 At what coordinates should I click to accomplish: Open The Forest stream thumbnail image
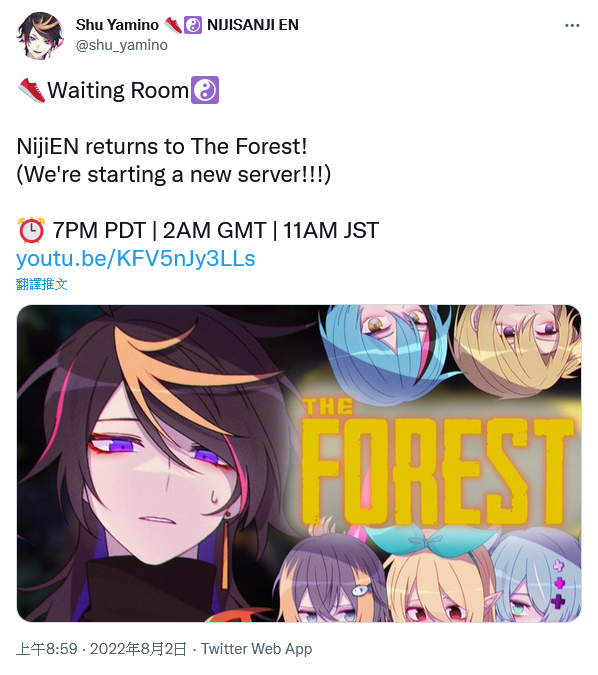[299, 463]
